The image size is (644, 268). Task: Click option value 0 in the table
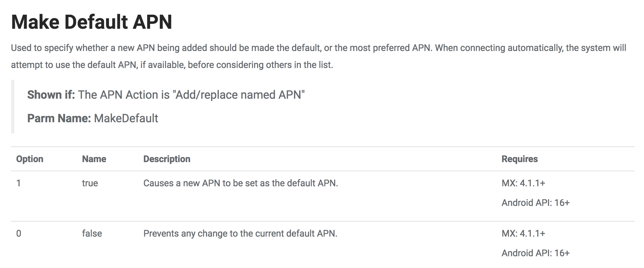point(19,233)
